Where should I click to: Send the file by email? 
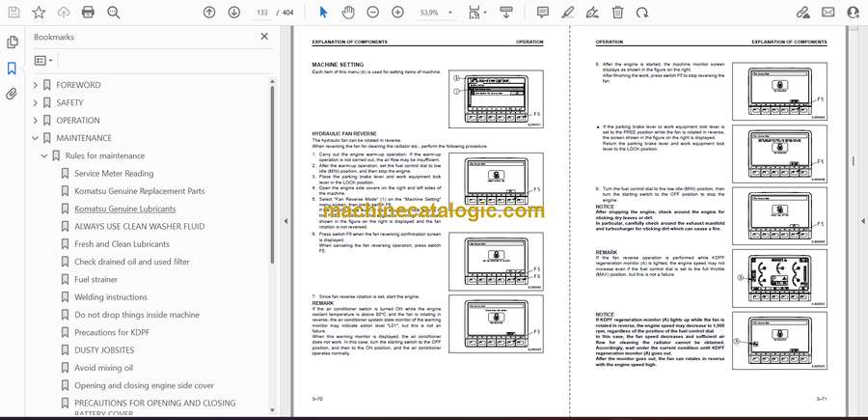coord(828,13)
